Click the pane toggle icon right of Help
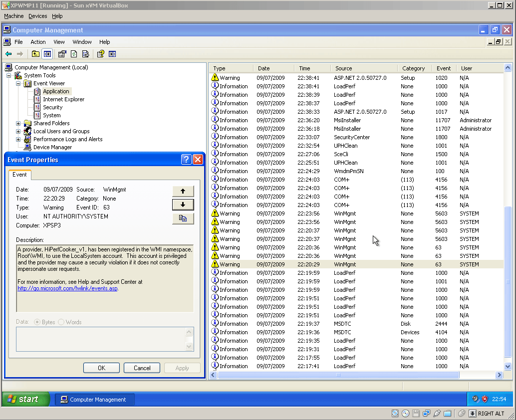Image resolution: width=516 pixels, height=420 pixels. coord(113,54)
